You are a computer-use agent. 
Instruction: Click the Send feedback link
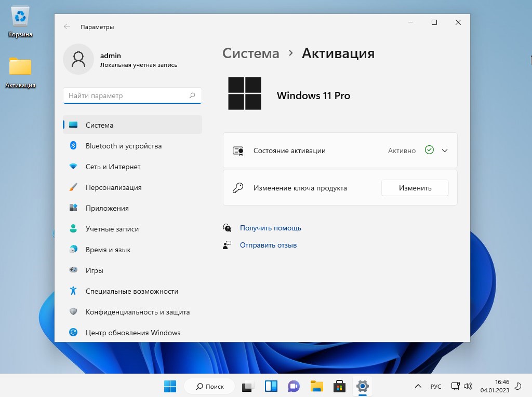(268, 245)
